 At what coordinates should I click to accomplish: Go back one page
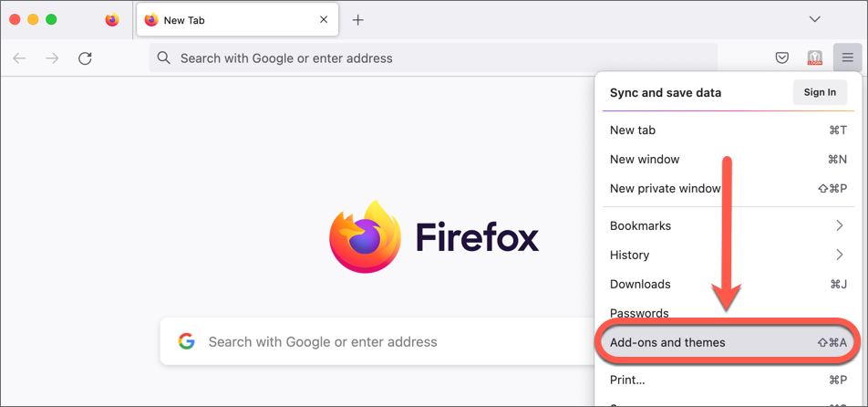[x=19, y=58]
